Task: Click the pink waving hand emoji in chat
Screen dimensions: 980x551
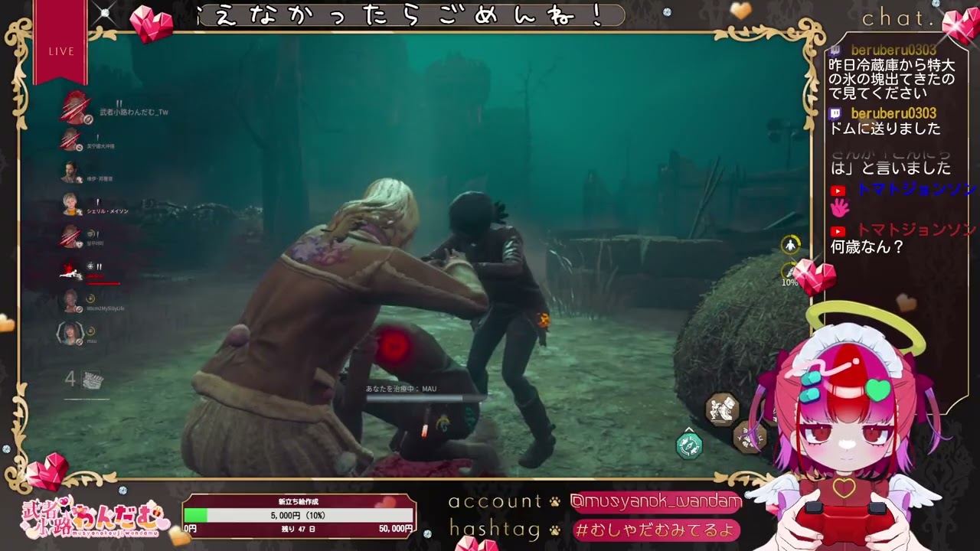Action: pos(840,208)
